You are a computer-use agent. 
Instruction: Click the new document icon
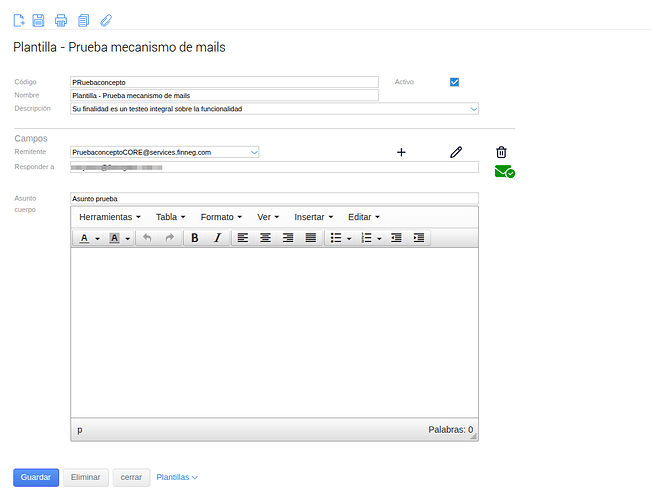click(18, 20)
